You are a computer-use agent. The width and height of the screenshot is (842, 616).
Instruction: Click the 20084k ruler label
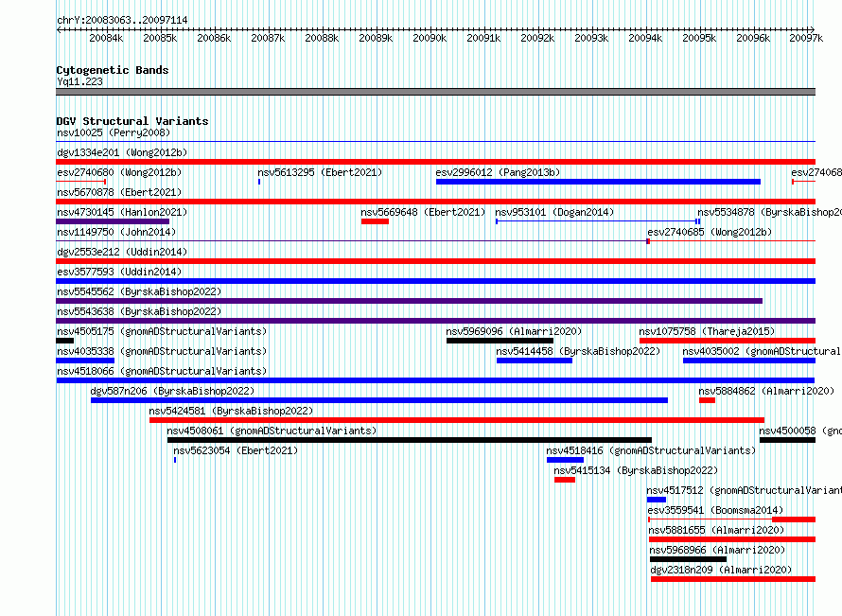[x=106, y=38]
